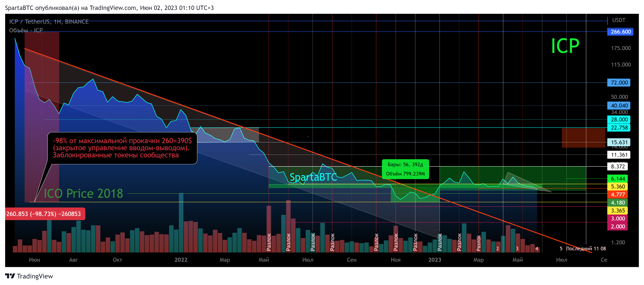644x285 pixels.
Task: Select the 'ICO Price 2018' chart annotation
Action: (83, 193)
